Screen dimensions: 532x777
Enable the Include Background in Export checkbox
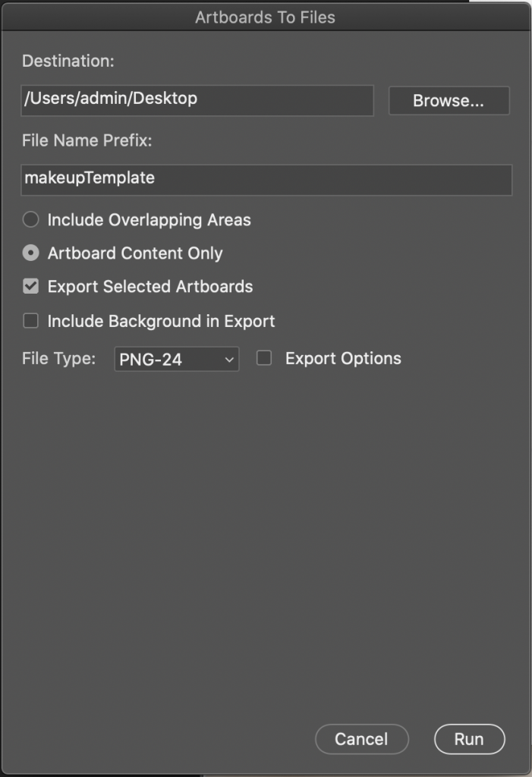click(x=31, y=321)
